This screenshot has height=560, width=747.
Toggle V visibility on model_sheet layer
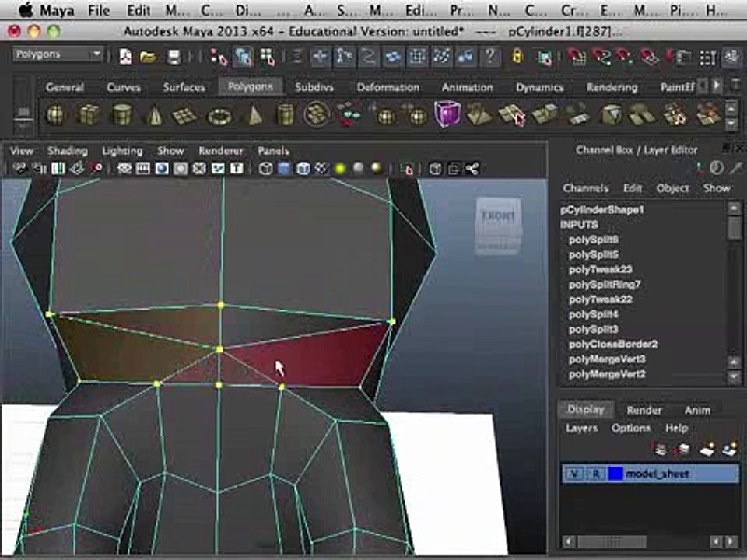click(575, 474)
